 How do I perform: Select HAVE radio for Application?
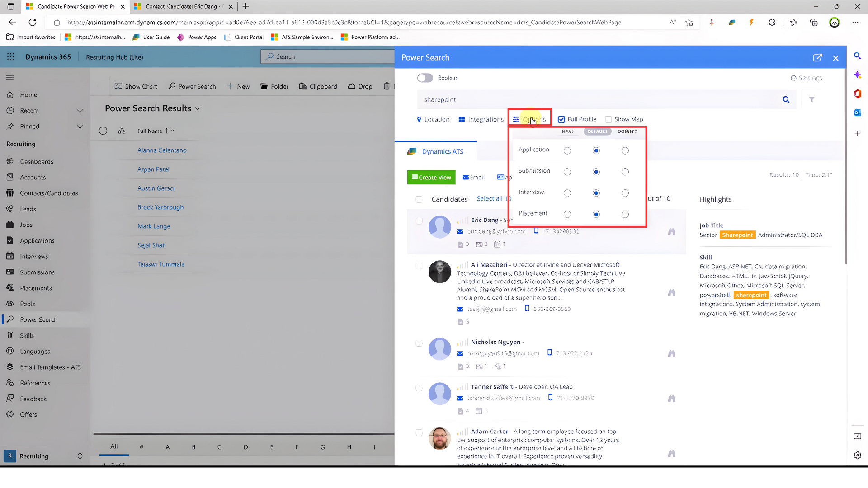[567, 150]
